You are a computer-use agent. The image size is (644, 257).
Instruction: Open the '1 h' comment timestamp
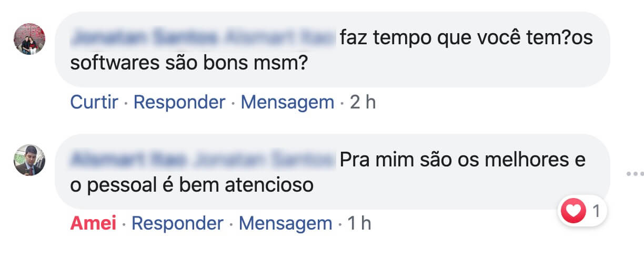(x=360, y=223)
